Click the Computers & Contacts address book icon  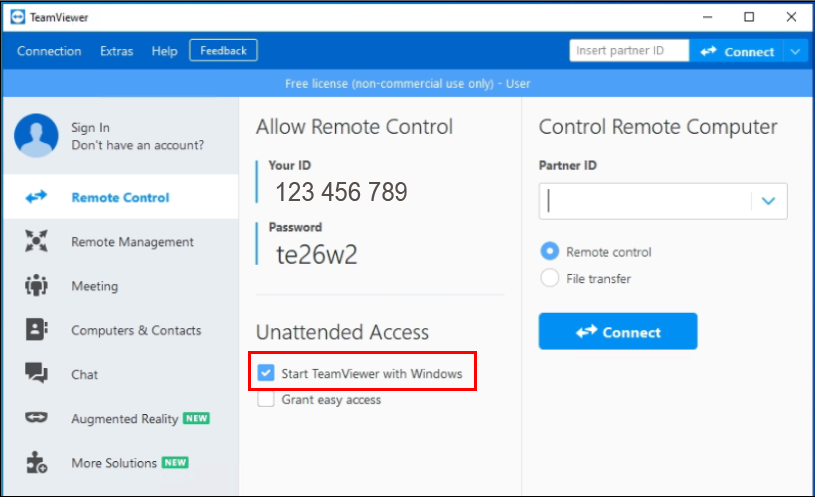(x=36, y=330)
